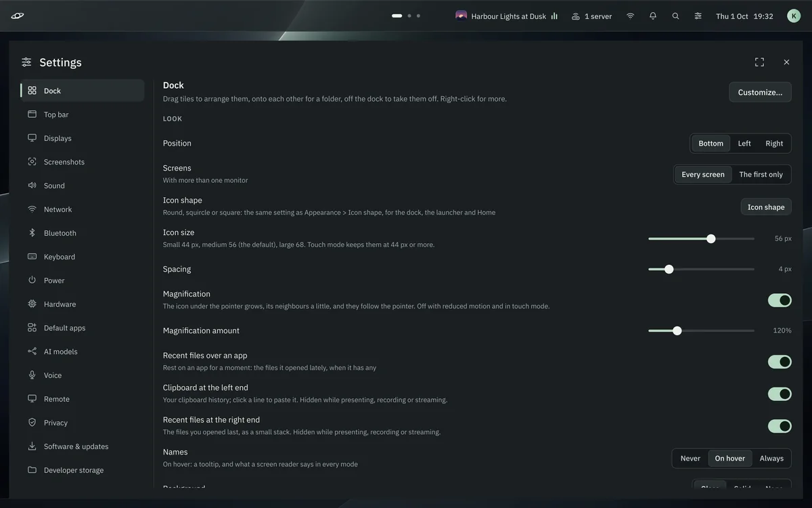The width and height of the screenshot is (812, 508).
Task: Click the Remote sidebar icon
Action: tap(32, 399)
